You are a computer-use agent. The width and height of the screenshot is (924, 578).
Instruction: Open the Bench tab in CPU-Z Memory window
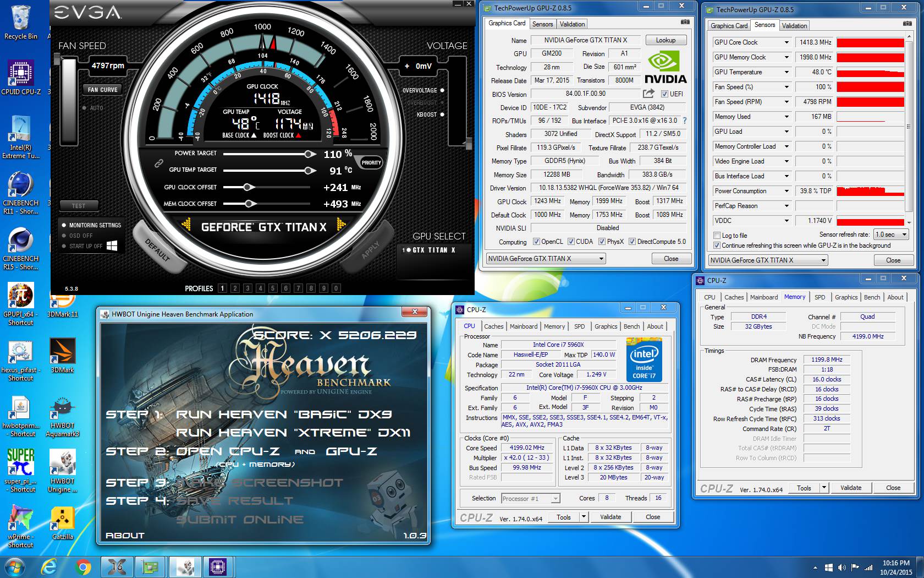click(872, 297)
